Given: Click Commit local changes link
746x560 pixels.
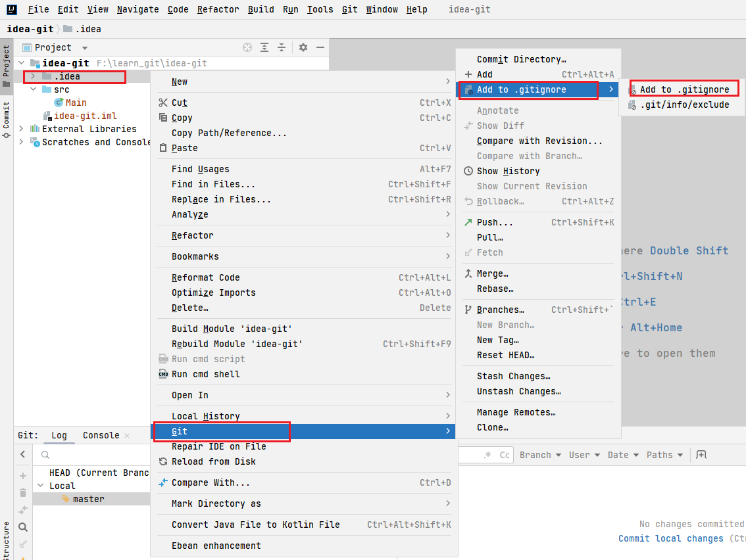Looking at the screenshot, I should pyautogui.click(x=671, y=538).
